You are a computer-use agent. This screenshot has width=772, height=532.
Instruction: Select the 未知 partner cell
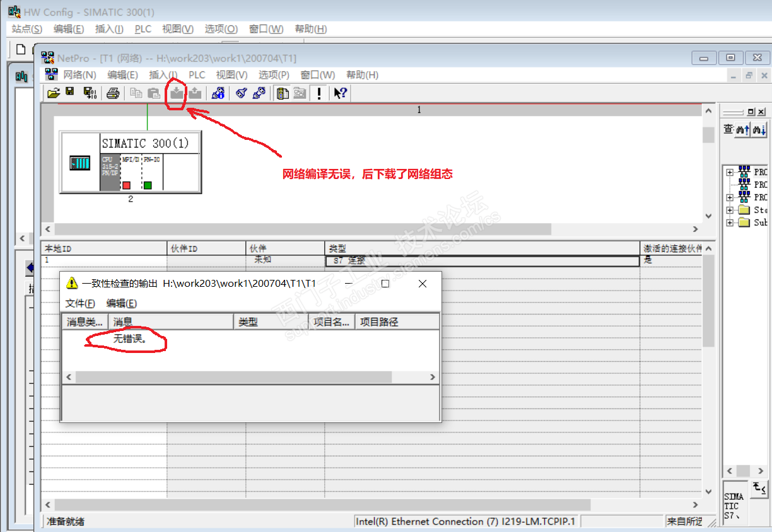click(285, 260)
